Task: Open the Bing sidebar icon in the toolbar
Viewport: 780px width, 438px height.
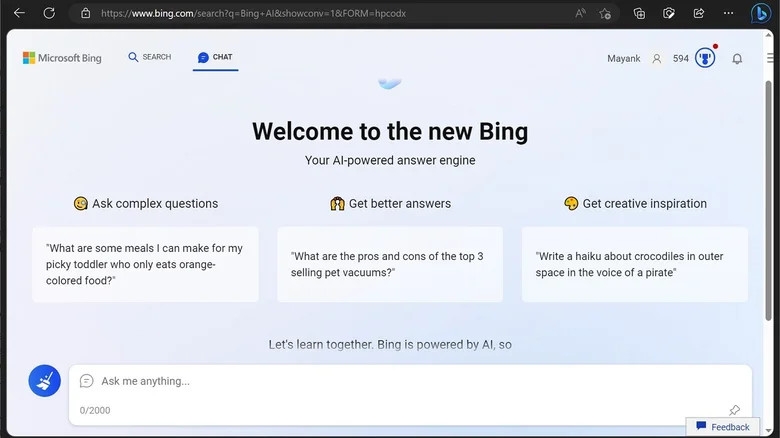Action: pos(761,13)
